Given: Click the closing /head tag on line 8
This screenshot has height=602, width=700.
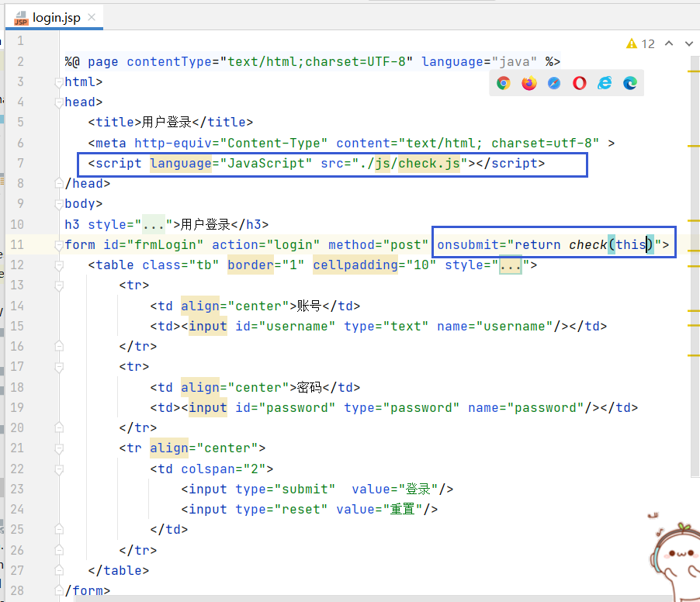Looking at the screenshot, I should point(88,183).
